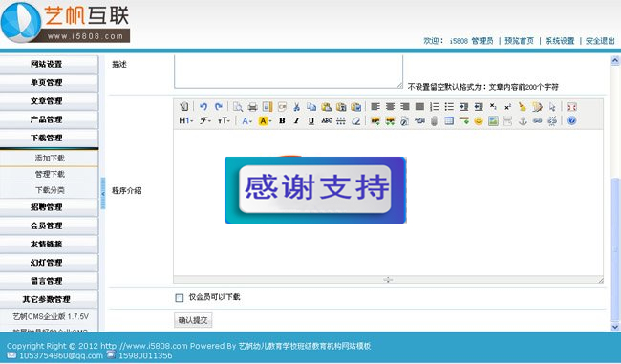Pick highlight background color dropdown
This screenshot has height=364, width=621.
tap(265, 120)
